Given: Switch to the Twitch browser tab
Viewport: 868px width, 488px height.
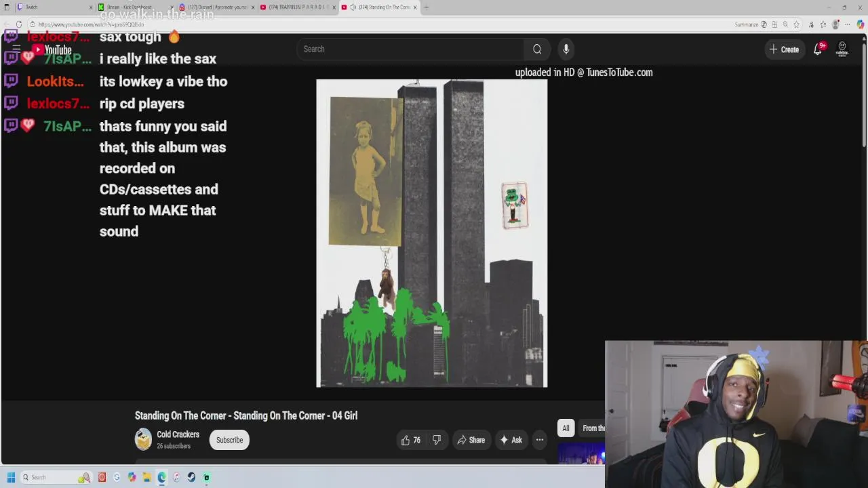Looking at the screenshot, I should [54, 7].
